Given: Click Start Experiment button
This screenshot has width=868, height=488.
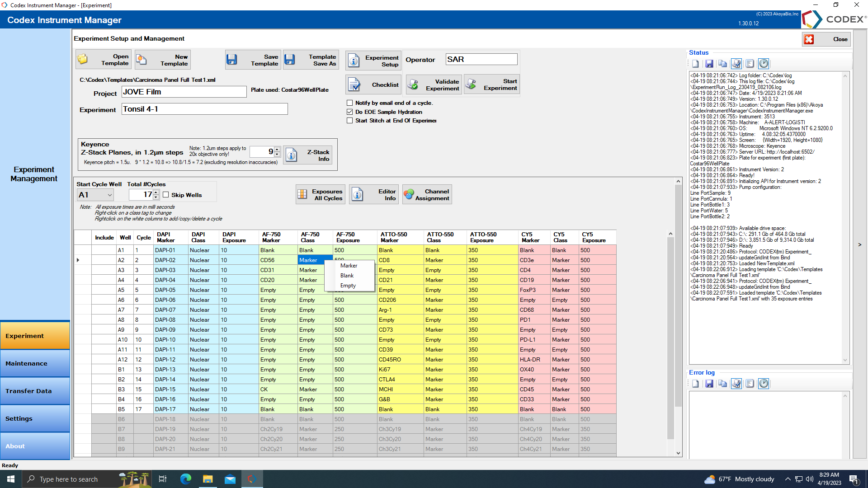Looking at the screenshot, I should pos(492,84).
